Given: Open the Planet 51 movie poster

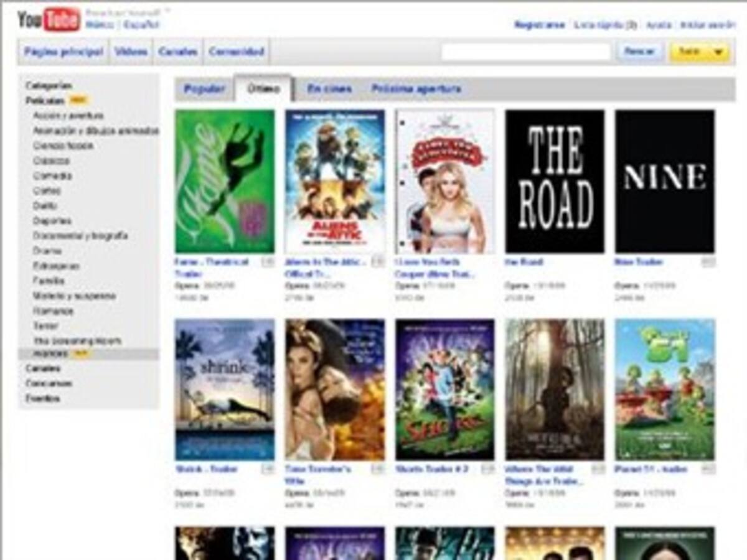Looking at the screenshot, I should point(665,390).
